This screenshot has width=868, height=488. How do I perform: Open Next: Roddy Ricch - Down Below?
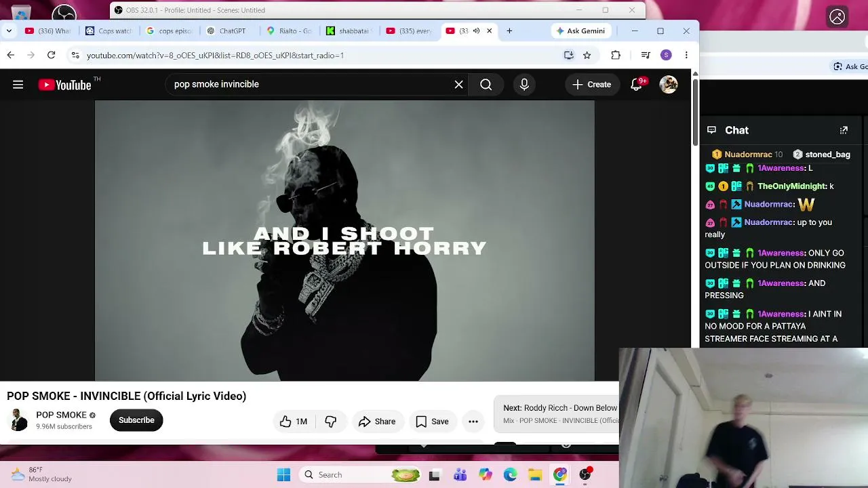coord(560,408)
